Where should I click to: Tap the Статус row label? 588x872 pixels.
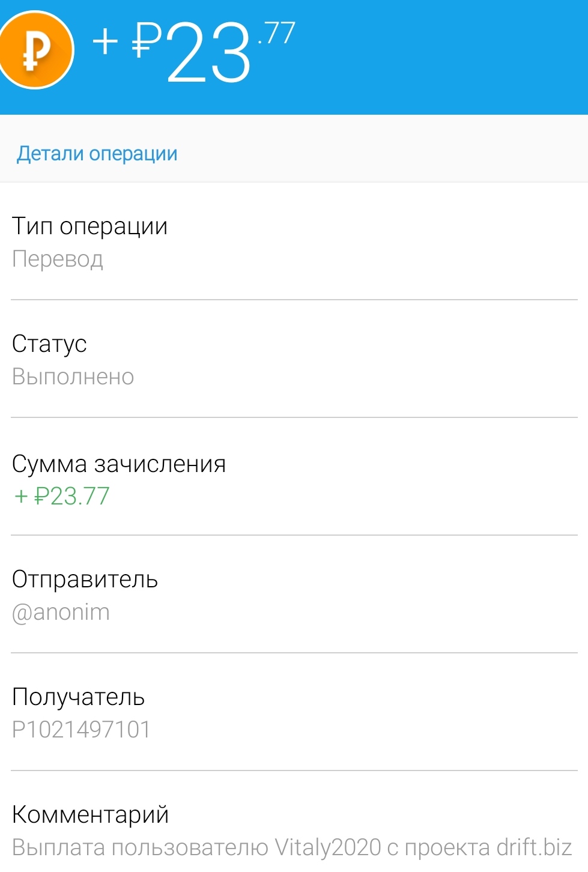coord(49,344)
